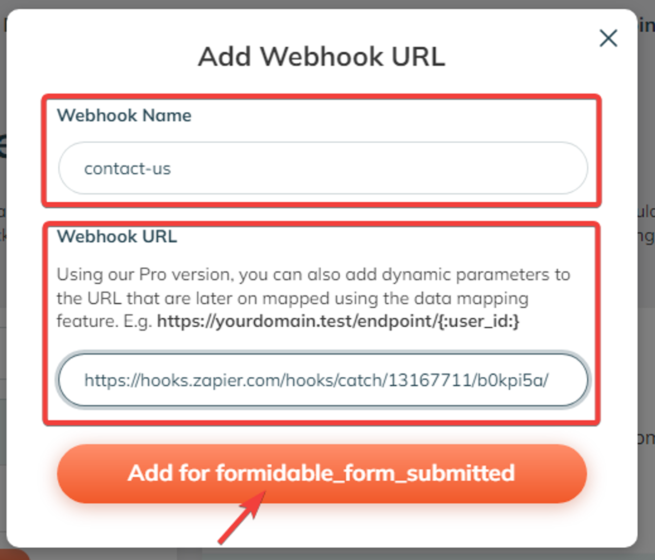Image resolution: width=655 pixels, height=560 pixels.
Task: Click the Add Webhook URL heading
Action: pyautogui.click(x=321, y=56)
